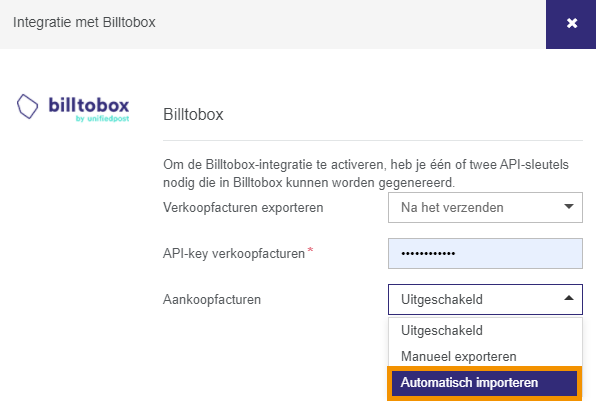Click the arrow of Na het verzenden dropdown
The image size is (596, 401).
click(569, 207)
